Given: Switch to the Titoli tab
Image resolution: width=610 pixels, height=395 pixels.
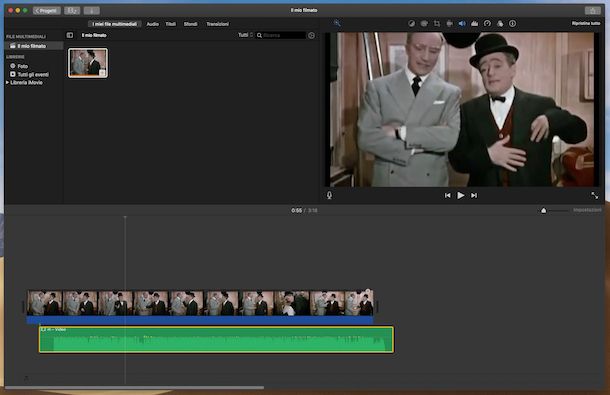Looking at the screenshot, I should 171,24.
